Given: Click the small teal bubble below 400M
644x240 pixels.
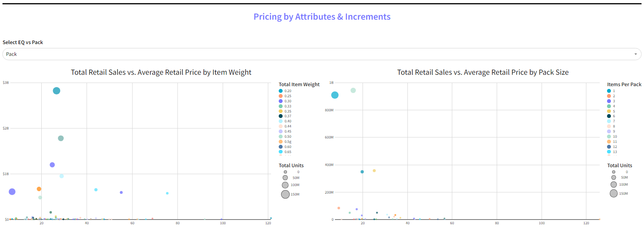Looking at the screenshot, I should [x=362, y=172].
